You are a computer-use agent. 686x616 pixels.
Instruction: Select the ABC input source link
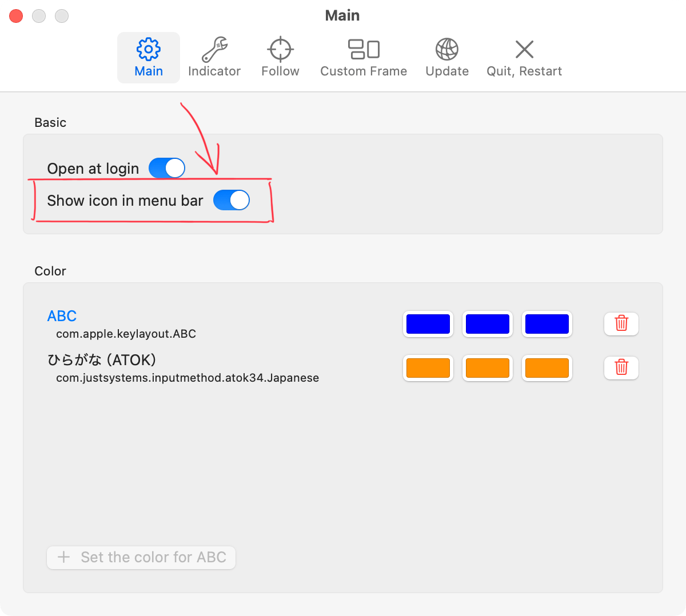[x=62, y=315]
